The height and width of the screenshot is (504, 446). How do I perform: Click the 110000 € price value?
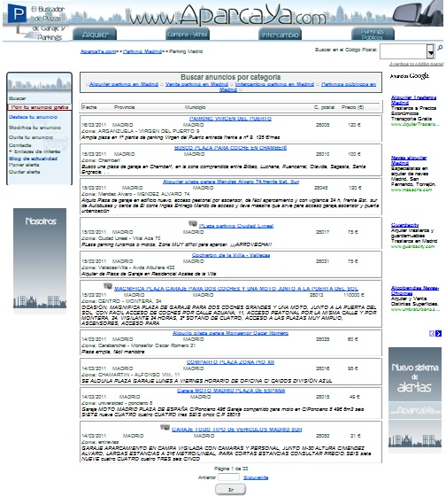click(x=353, y=295)
